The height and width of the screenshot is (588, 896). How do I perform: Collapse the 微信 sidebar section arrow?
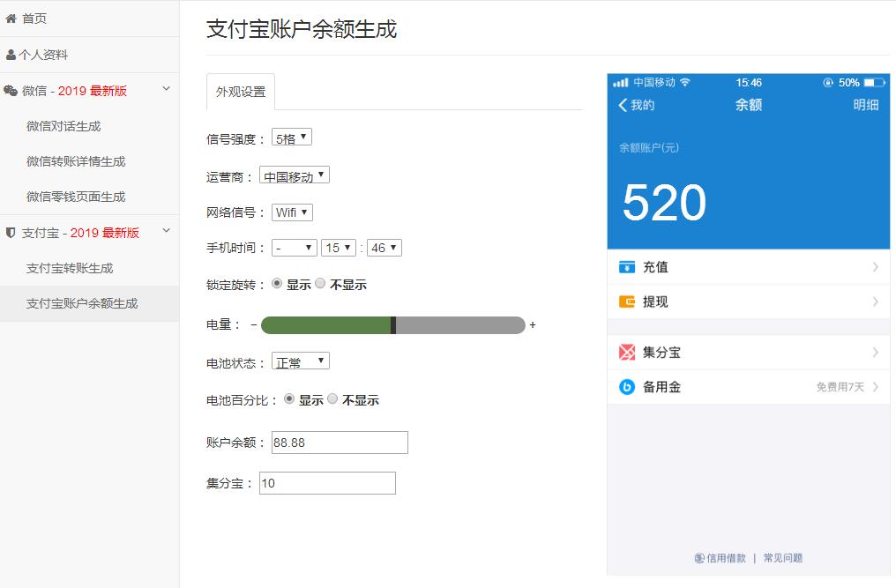pyautogui.click(x=167, y=88)
